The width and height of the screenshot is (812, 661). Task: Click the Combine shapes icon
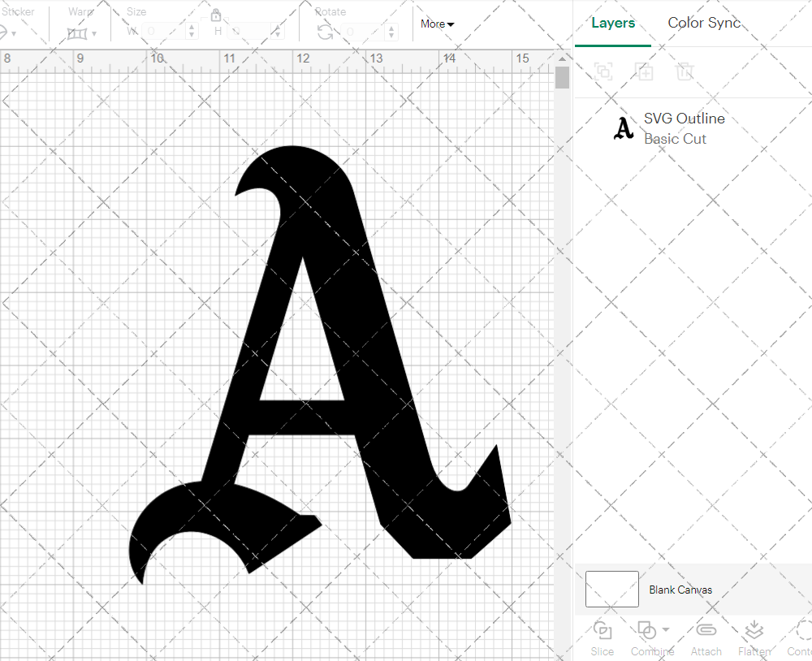tap(646, 630)
